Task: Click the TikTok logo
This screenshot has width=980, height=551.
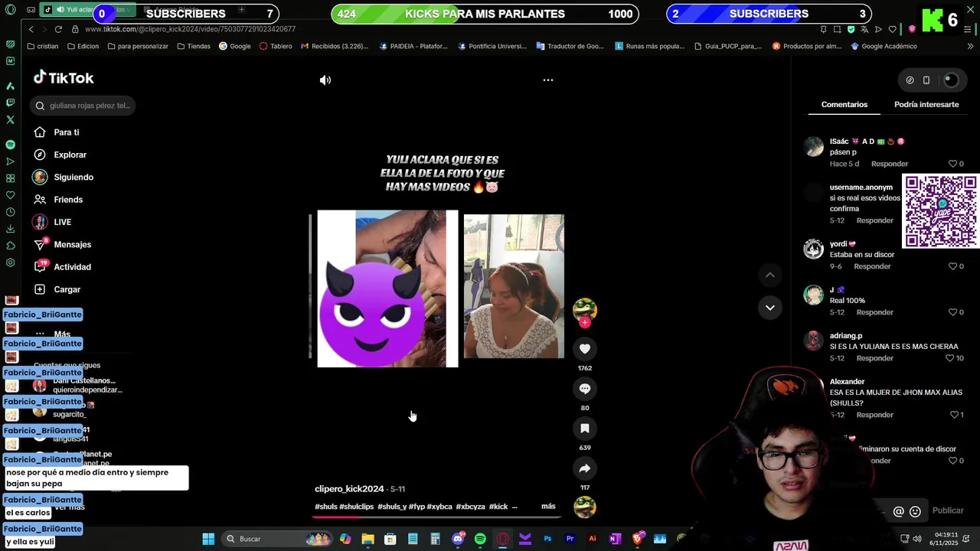Action: [64, 77]
